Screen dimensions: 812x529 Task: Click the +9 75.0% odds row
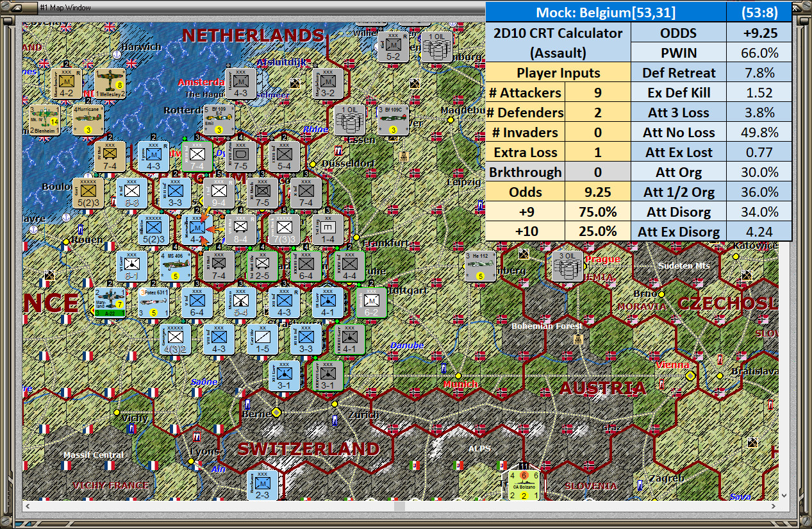pyautogui.click(x=558, y=212)
